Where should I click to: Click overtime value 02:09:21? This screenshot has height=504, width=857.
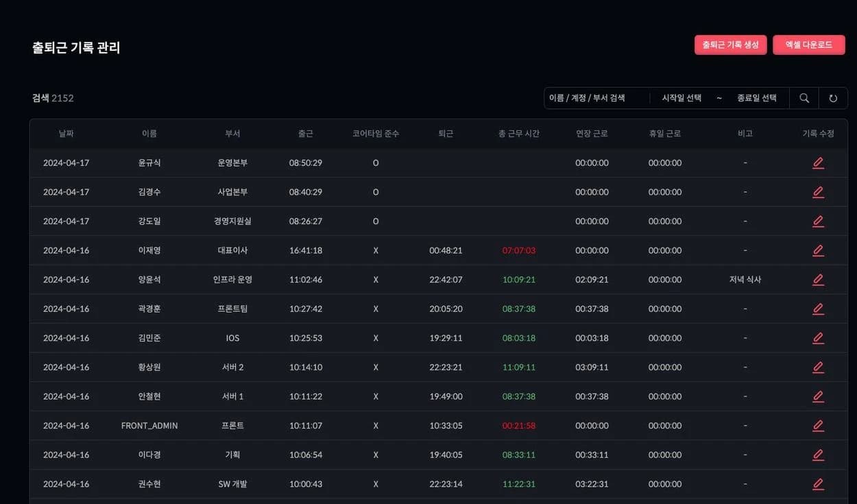click(592, 280)
